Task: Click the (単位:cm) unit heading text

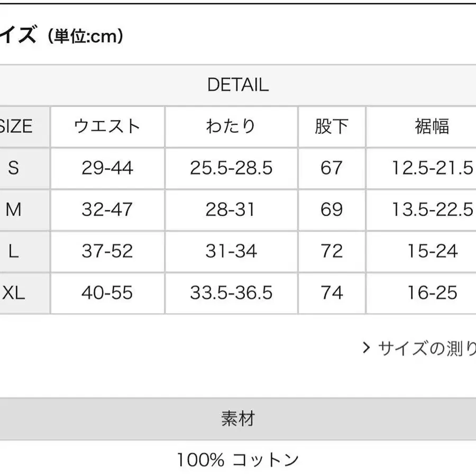Action: click(85, 36)
